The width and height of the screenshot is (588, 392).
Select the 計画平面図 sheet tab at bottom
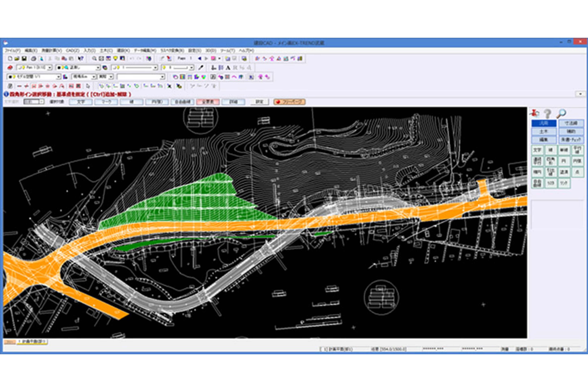click(32, 342)
